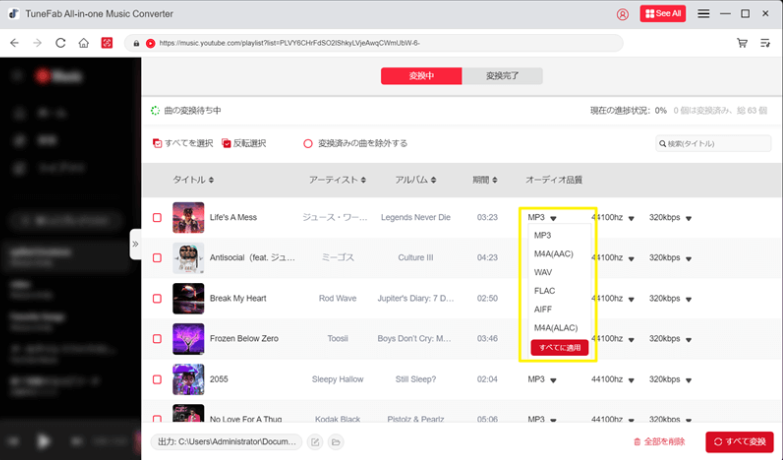Click the browser back arrow

point(14,43)
